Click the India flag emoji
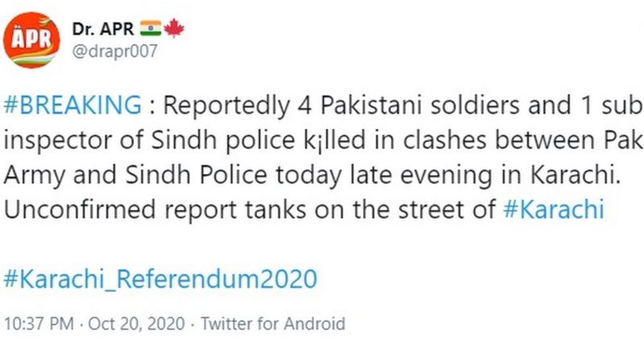The width and height of the screenshot is (644, 362). (151, 28)
